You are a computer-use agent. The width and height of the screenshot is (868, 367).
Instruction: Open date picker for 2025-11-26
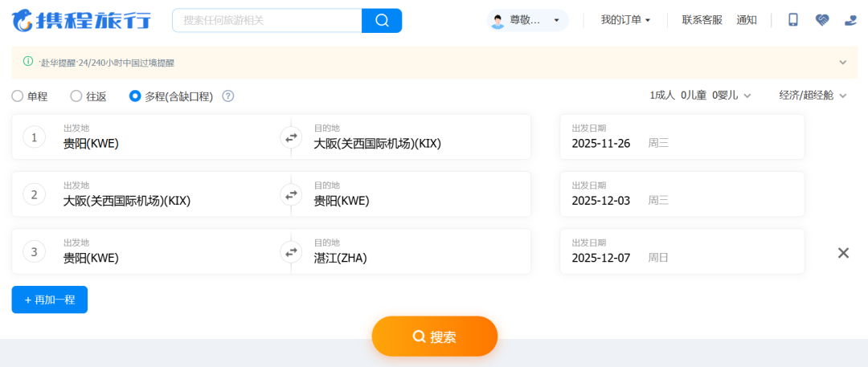[682, 137]
